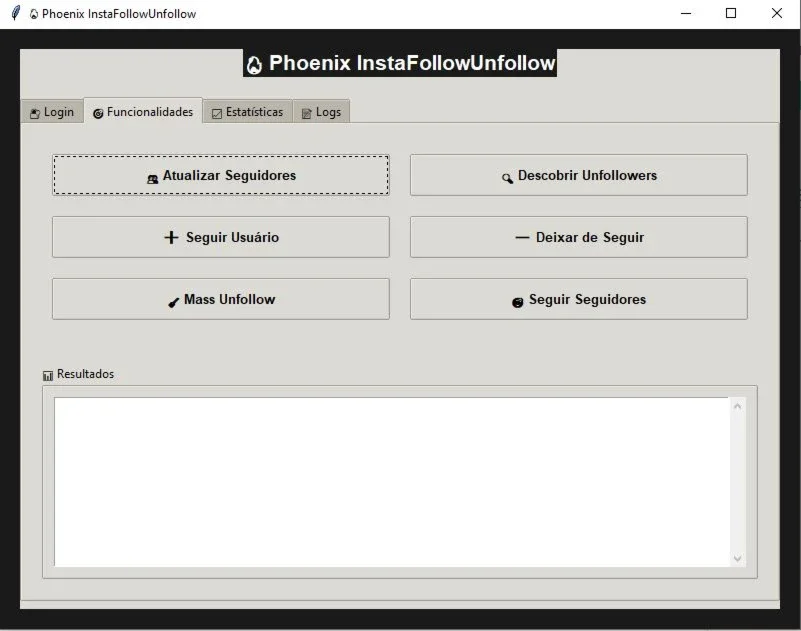Click the Seguir Seguidores button

[x=579, y=299]
